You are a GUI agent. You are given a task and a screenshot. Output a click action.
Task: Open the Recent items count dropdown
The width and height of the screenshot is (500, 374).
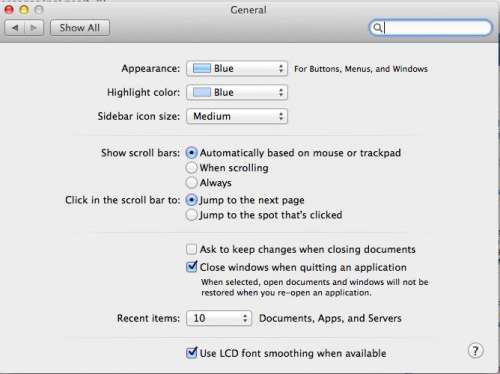[219, 318]
